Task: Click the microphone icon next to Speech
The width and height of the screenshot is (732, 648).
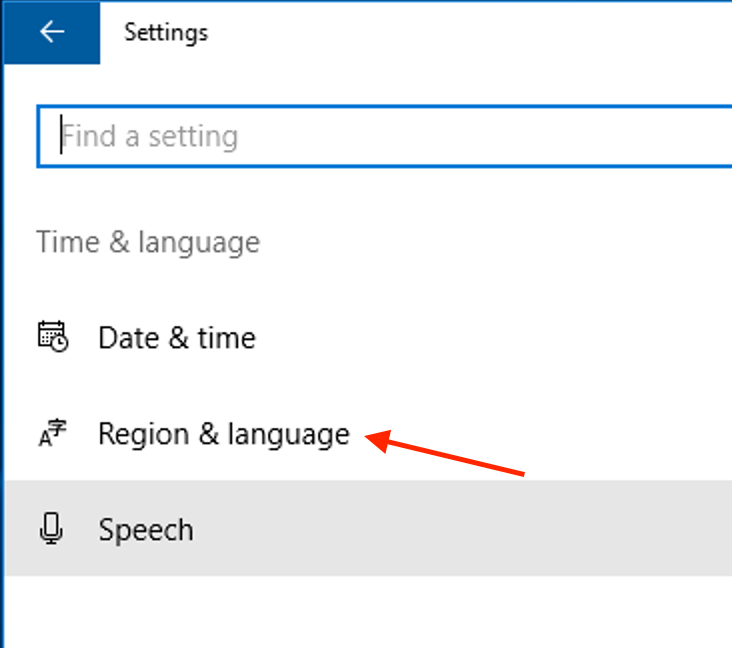Action: (51, 528)
